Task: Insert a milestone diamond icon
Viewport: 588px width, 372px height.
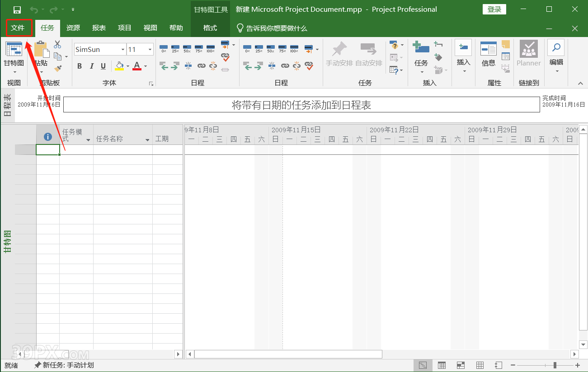Action: tap(438, 57)
